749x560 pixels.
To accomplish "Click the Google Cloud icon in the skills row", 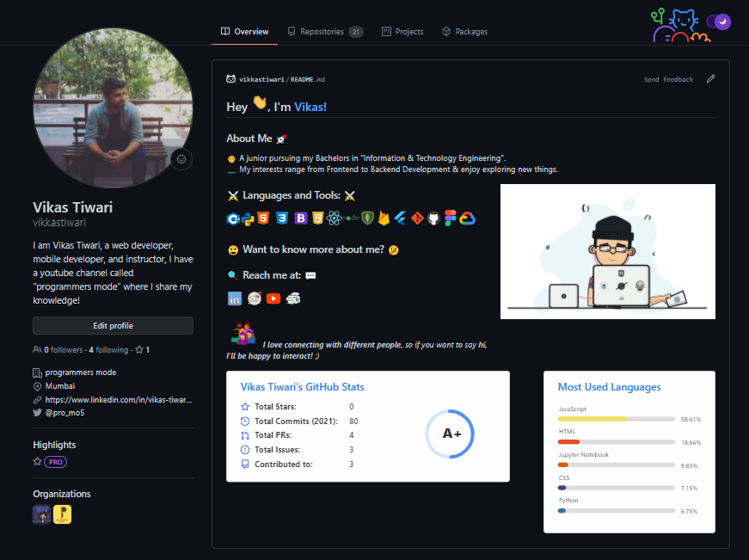I will 467,218.
